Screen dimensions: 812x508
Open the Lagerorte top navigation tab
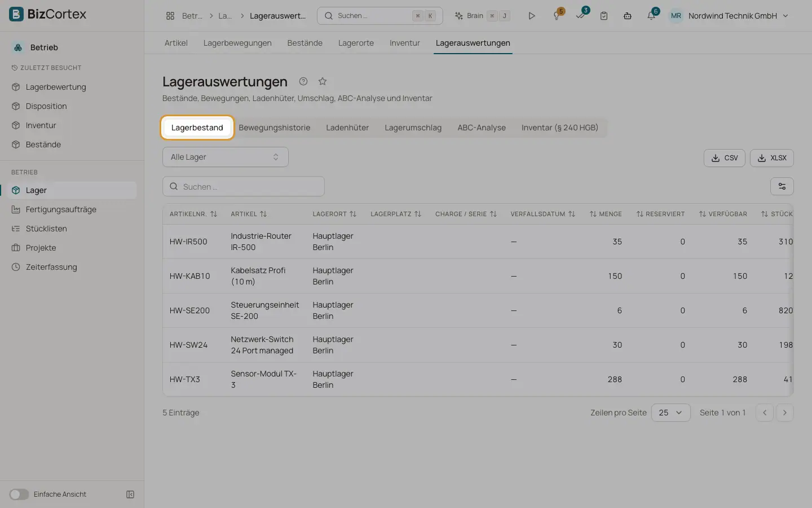(356, 43)
